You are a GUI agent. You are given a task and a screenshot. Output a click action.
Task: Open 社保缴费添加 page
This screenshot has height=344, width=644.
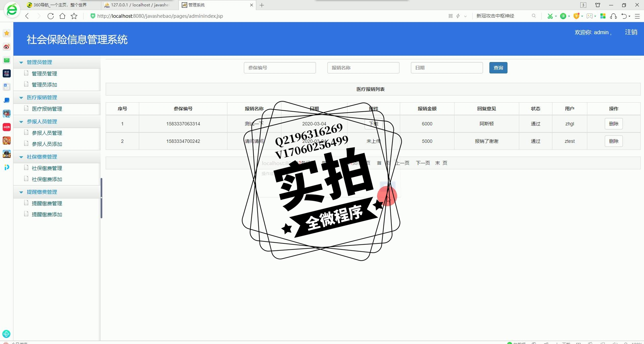47,179
